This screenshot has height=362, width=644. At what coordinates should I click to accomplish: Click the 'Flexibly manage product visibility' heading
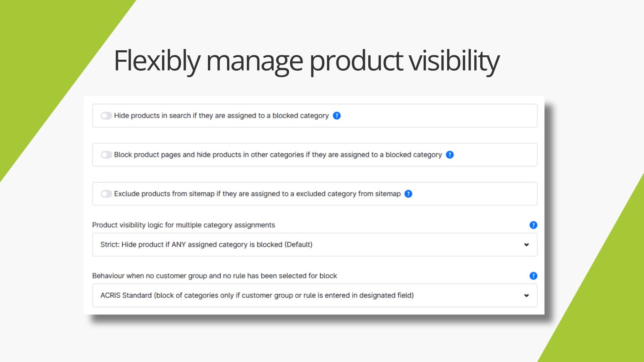307,61
